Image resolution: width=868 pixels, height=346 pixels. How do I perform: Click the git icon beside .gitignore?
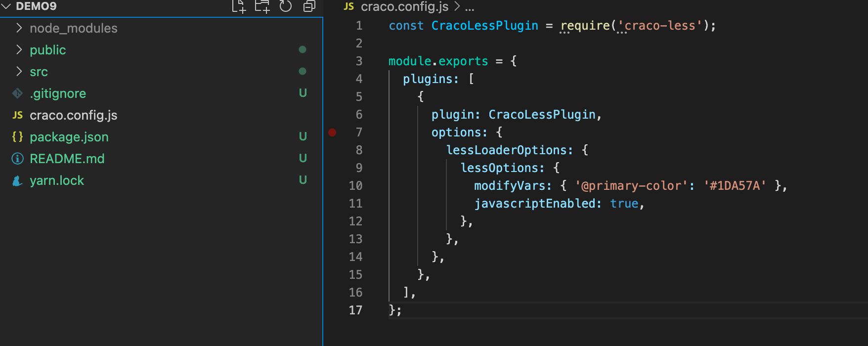(x=17, y=93)
